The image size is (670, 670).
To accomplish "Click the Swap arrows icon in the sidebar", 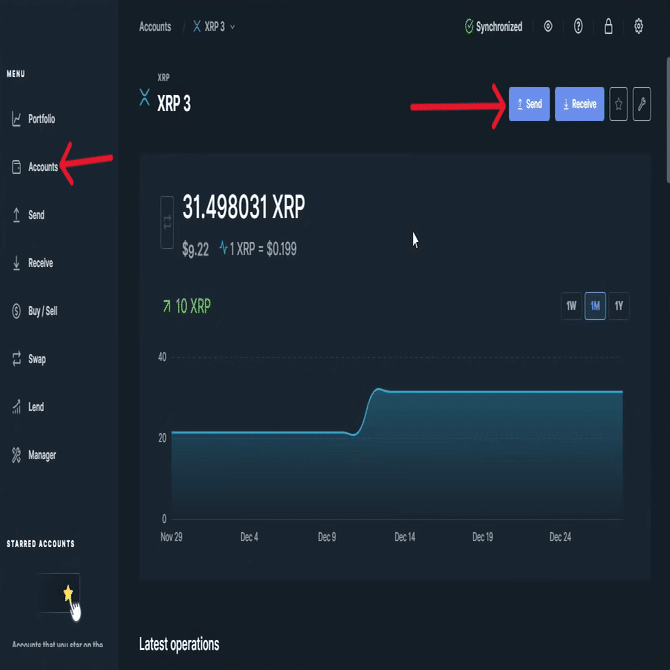I will (x=16, y=359).
